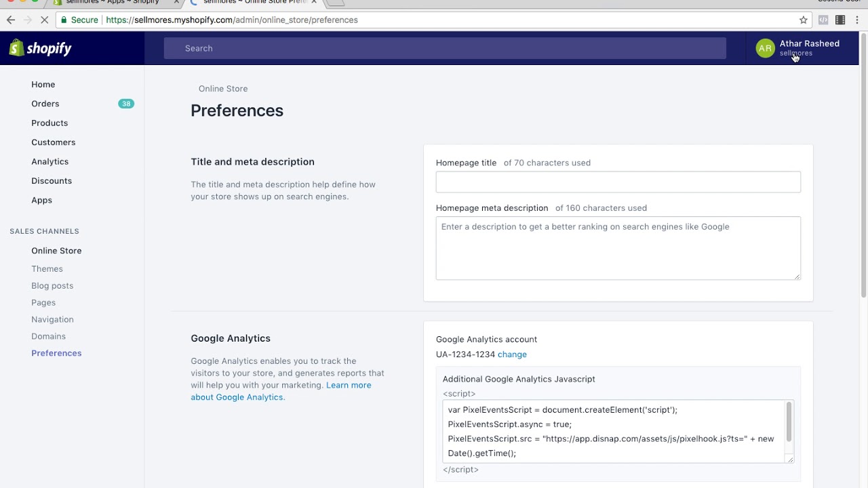Open the Chrome menu (three dots)

857,20
